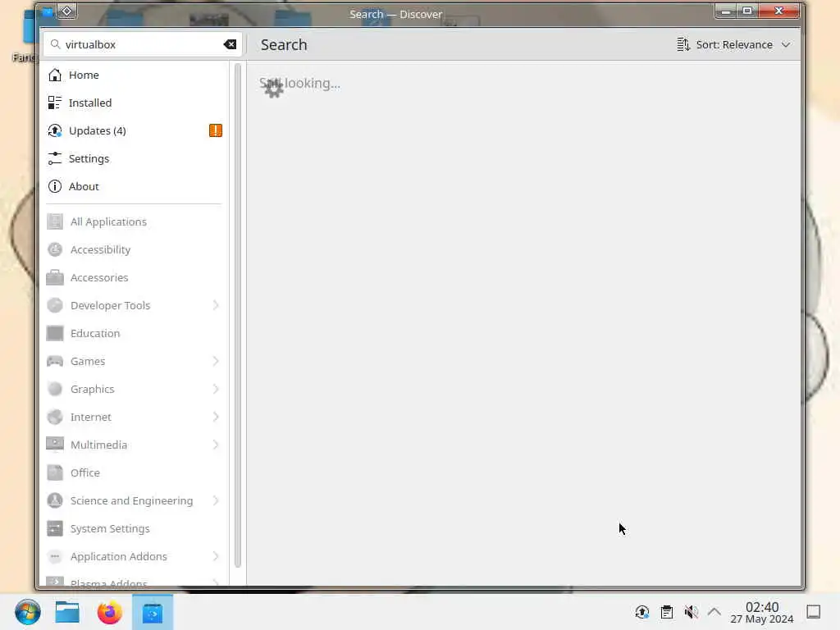Viewport: 840px width, 630px height.
Task: Click the virtualbox search field
Action: pos(143,44)
